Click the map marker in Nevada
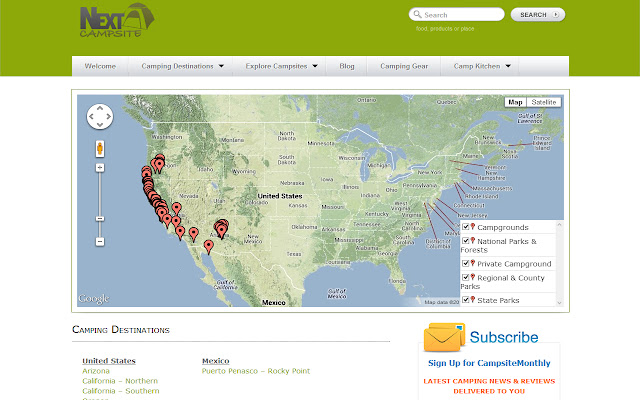The image size is (640, 400). click(176, 209)
